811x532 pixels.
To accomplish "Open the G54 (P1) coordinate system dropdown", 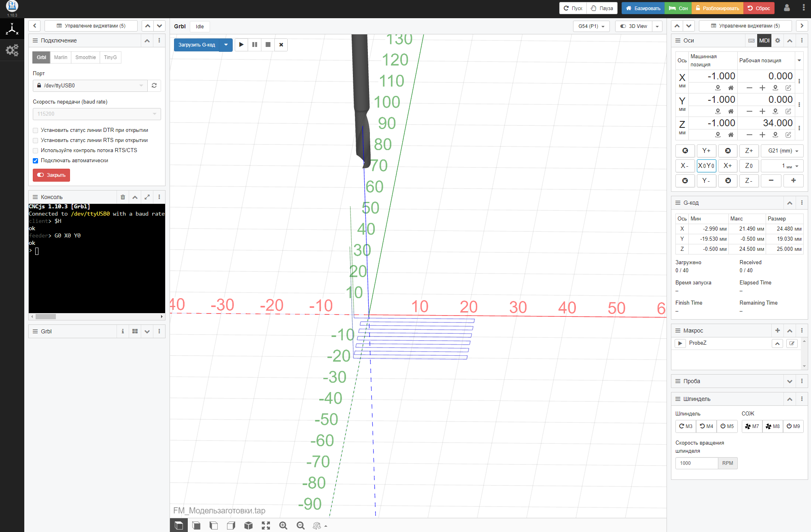I will (x=591, y=26).
